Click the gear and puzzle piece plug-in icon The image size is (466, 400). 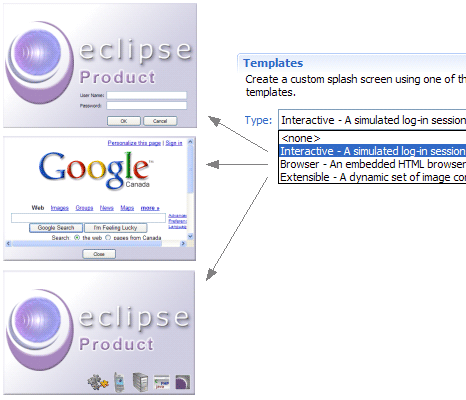(x=98, y=382)
